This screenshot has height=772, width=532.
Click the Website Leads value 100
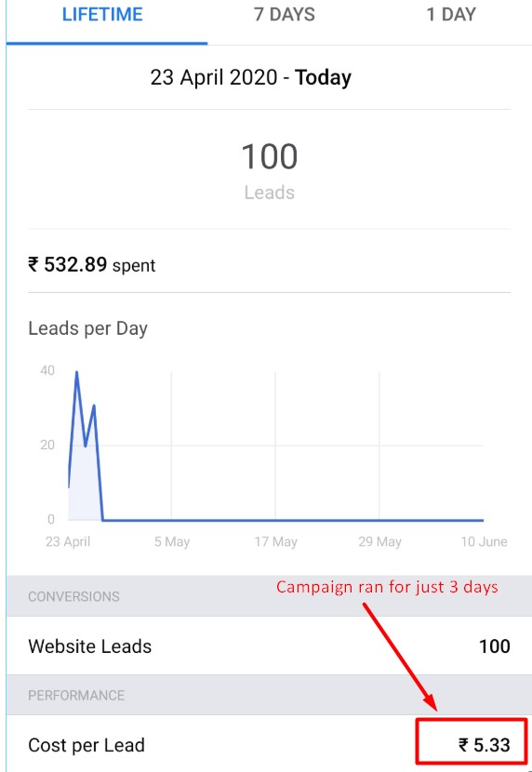(494, 646)
